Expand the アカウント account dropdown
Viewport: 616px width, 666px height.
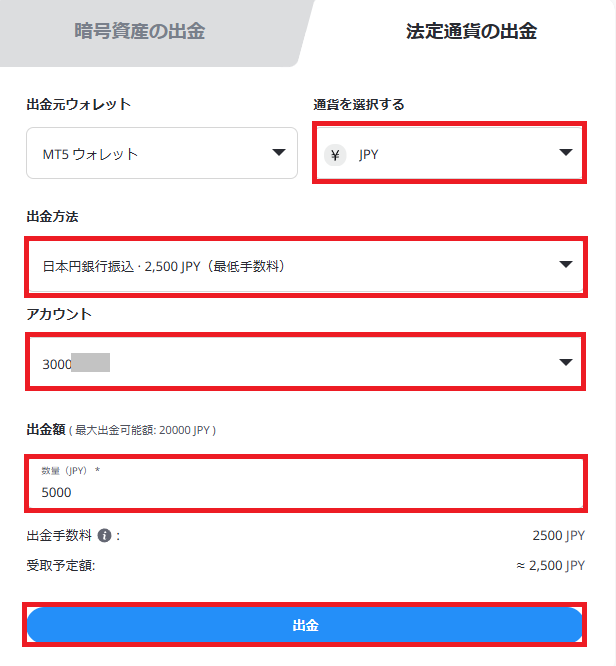pos(305,362)
